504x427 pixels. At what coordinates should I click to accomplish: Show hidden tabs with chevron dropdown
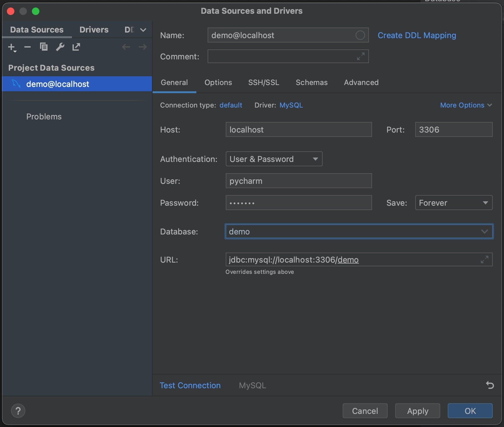pyautogui.click(x=143, y=30)
